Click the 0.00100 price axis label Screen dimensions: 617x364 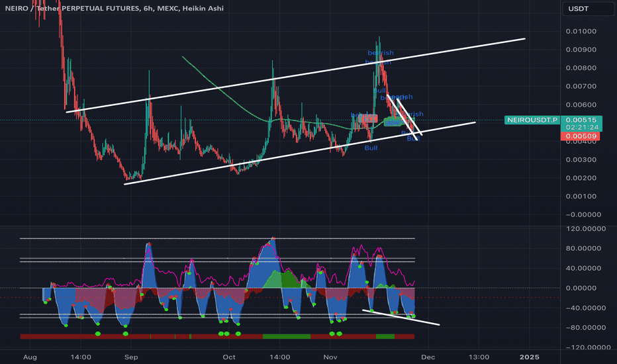(581, 197)
